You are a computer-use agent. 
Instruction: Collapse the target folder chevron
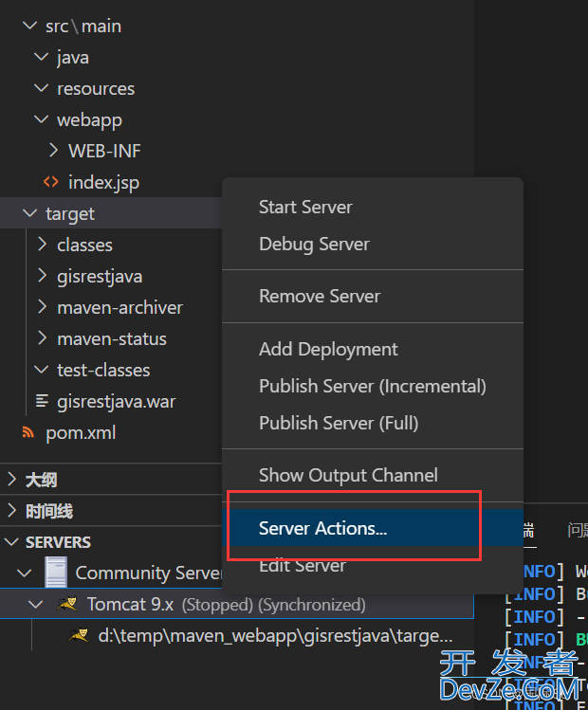point(29,213)
